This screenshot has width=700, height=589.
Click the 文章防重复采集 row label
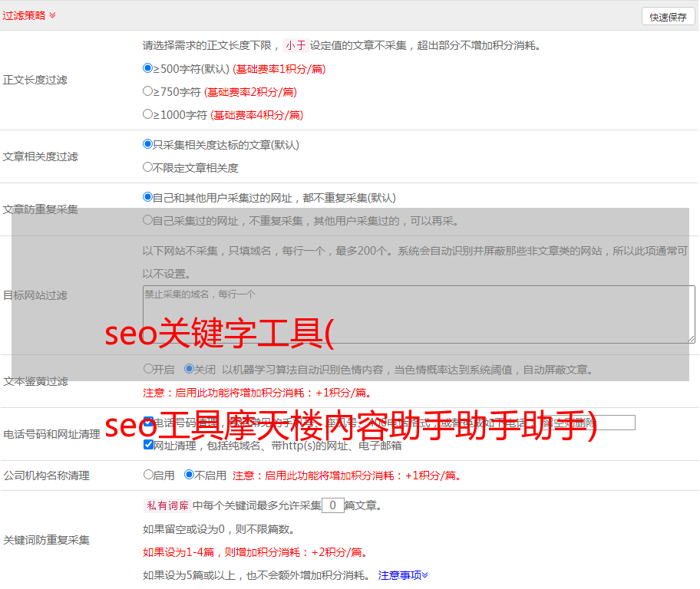41,209
